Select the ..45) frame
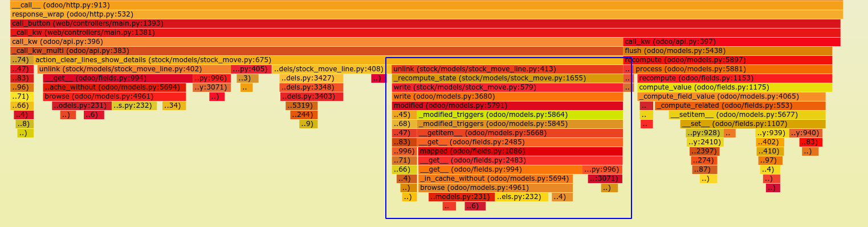The width and height of the screenshot is (868, 227). point(404,115)
